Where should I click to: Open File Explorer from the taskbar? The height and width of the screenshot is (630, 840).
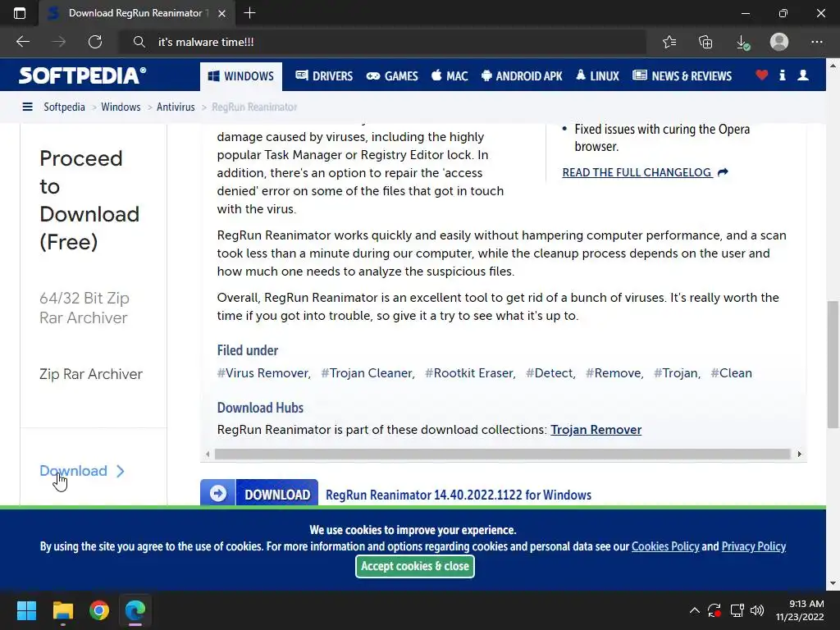[x=62, y=610]
